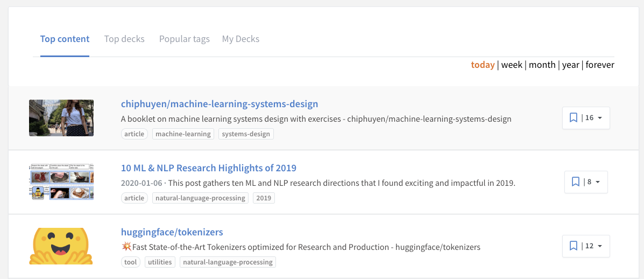The image size is (644, 279).
Task: Select the bookmark count 8
Action: click(589, 182)
